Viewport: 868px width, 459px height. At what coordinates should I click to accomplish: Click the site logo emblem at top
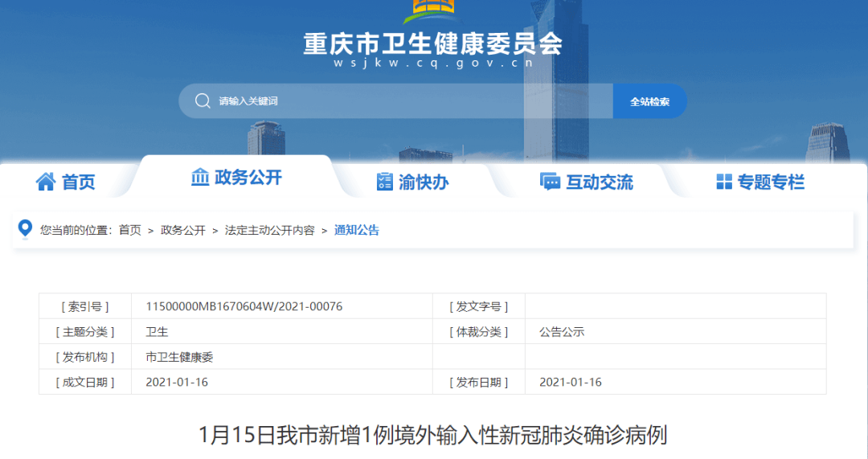(x=433, y=11)
